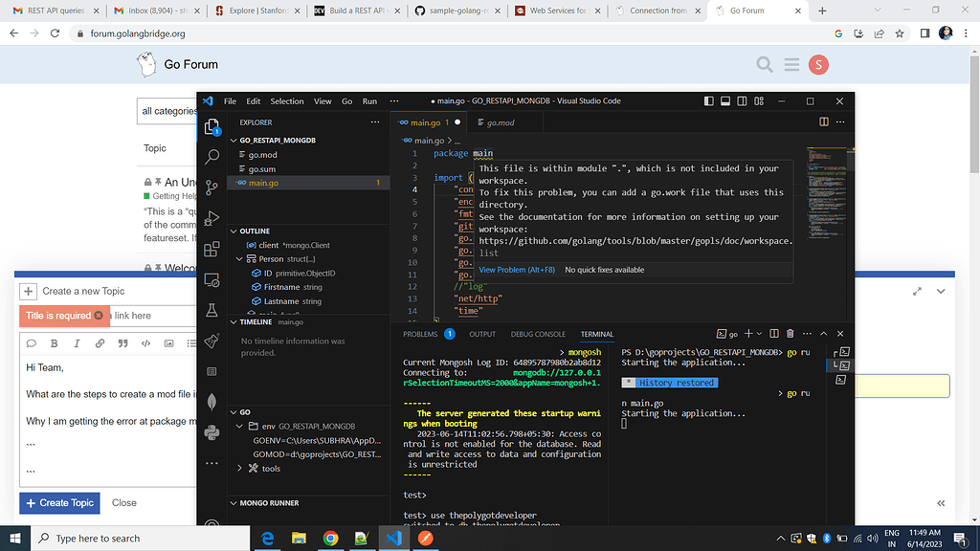Switch to the OUTPUT panel tab

pyautogui.click(x=482, y=334)
